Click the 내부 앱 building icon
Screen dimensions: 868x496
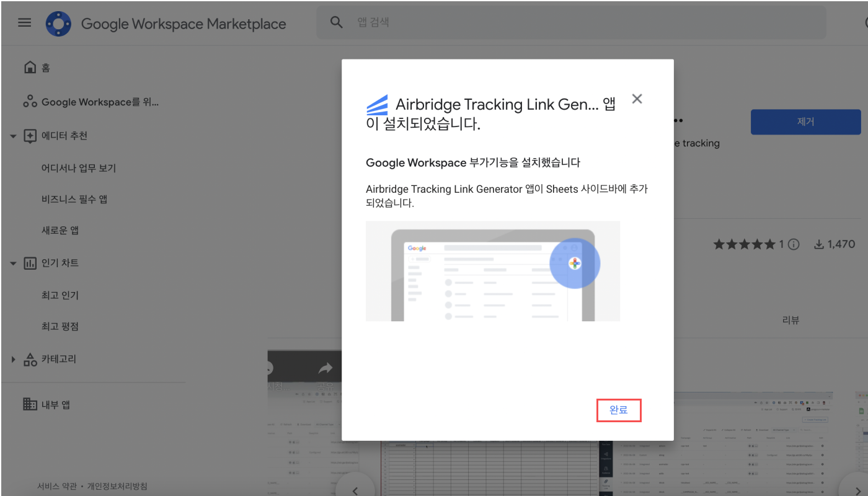click(x=30, y=404)
